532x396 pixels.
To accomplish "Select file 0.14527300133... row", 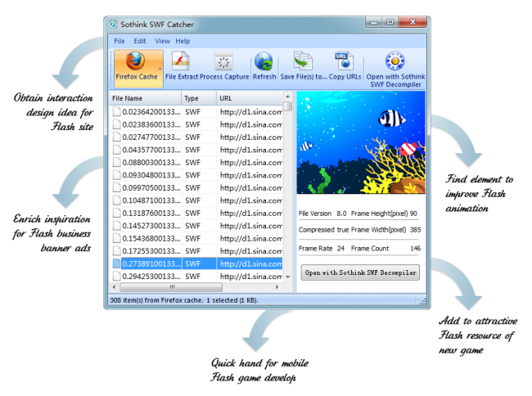I will (x=196, y=226).
